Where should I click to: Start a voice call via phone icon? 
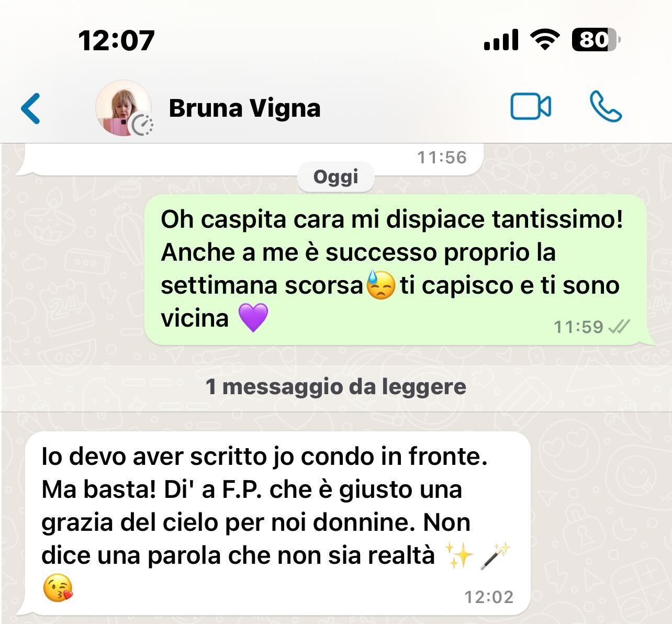click(606, 107)
